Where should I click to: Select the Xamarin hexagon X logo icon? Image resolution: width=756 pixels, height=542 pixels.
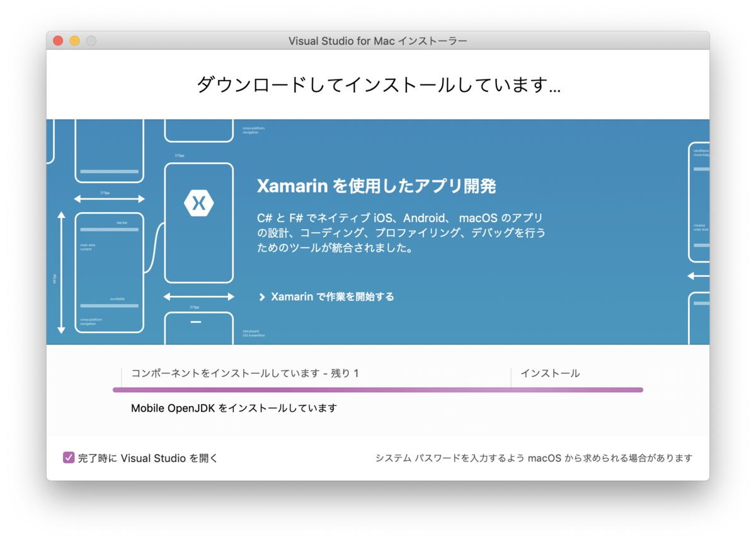pos(198,203)
